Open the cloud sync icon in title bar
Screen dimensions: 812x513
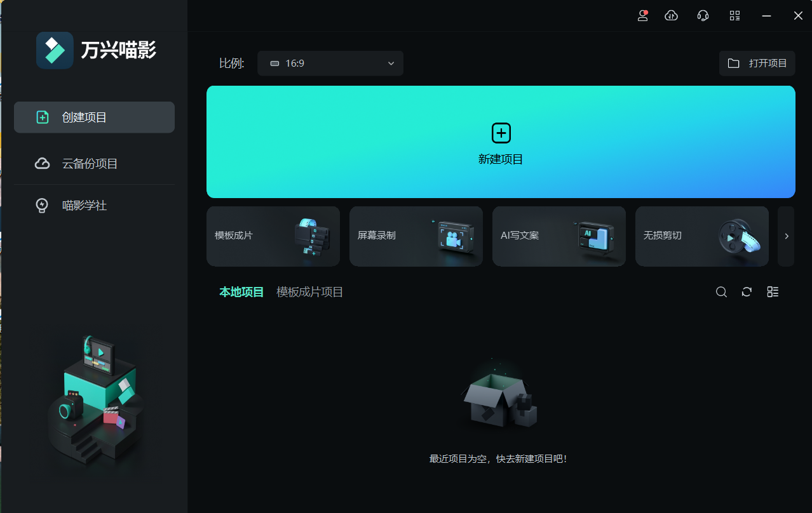[x=671, y=15]
